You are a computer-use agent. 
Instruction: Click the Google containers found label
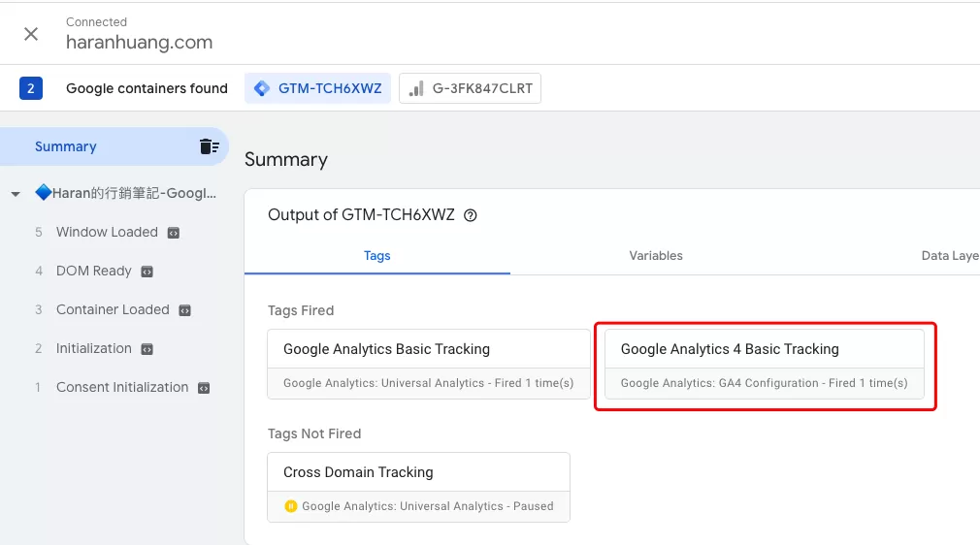tap(147, 88)
